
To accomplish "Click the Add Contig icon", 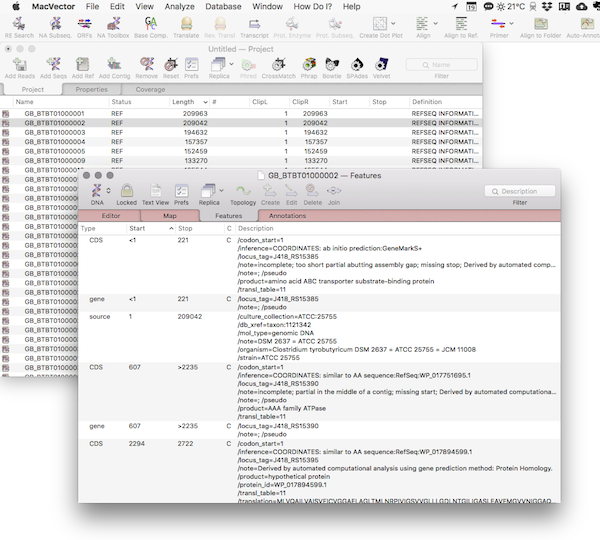I will click(115, 64).
